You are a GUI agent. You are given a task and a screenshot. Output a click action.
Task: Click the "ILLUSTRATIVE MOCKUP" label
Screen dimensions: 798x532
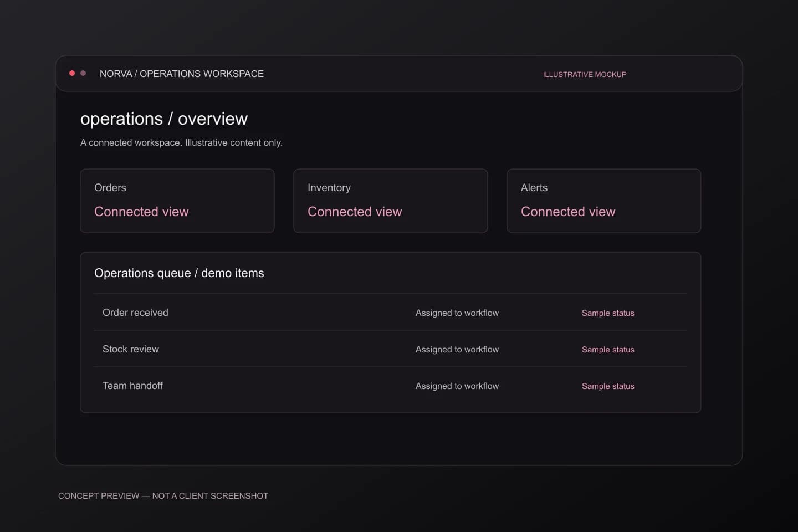[x=585, y=74]
